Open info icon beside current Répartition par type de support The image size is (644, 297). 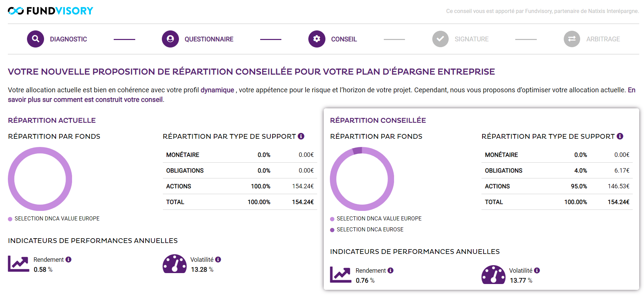301,136
